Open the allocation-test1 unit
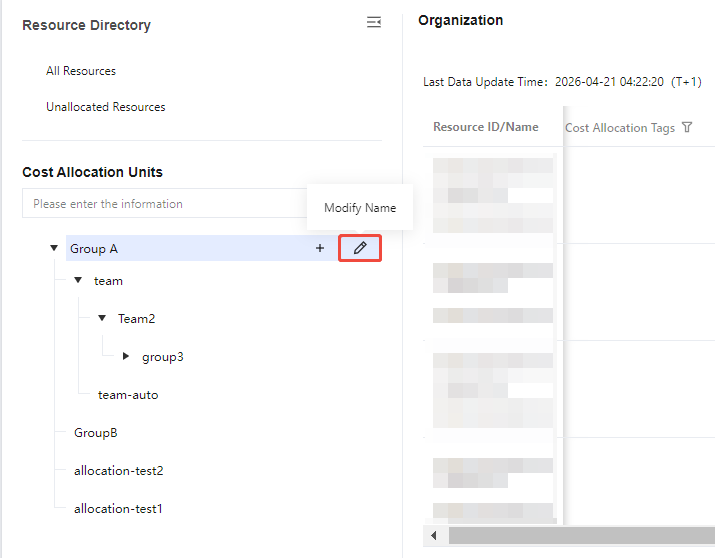 tap(118, 509)
